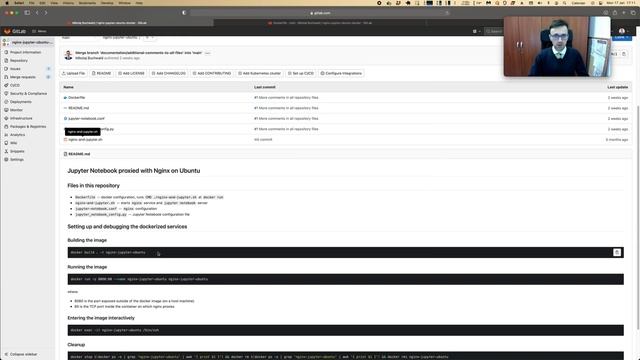Click the webcam video overlay

click(557, 46)
